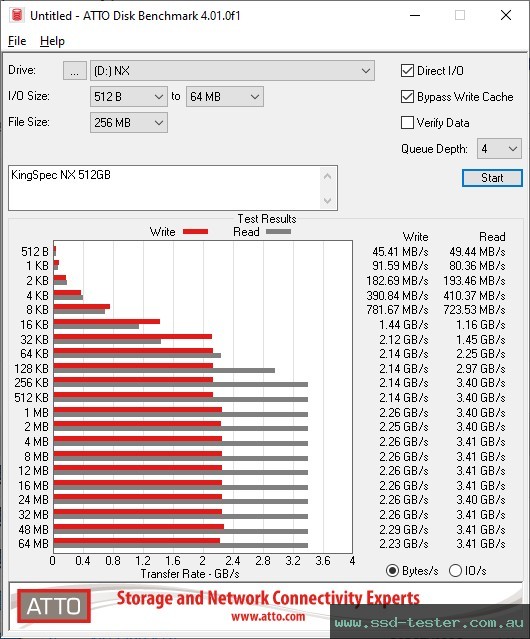Click the 723.53 MB/s read value
The image size is (530, 639).
click(x=474, y=310)
